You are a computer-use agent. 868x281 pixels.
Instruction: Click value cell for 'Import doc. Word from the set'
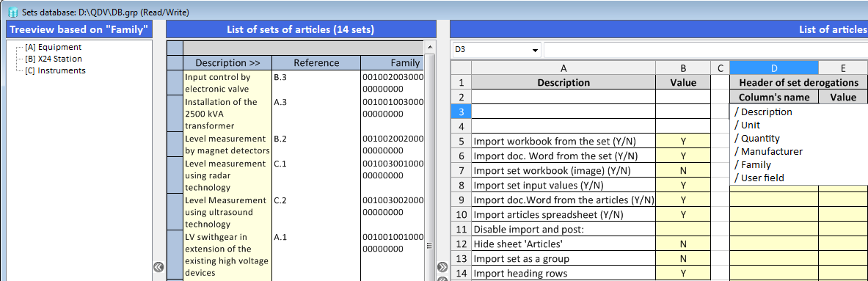[x=683, y=156]
